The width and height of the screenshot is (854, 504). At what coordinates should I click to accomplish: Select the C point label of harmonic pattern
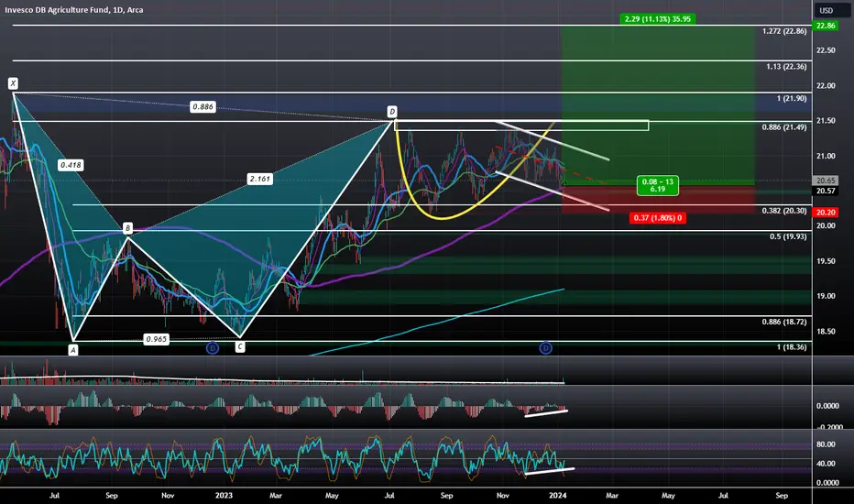pos(240,346)
